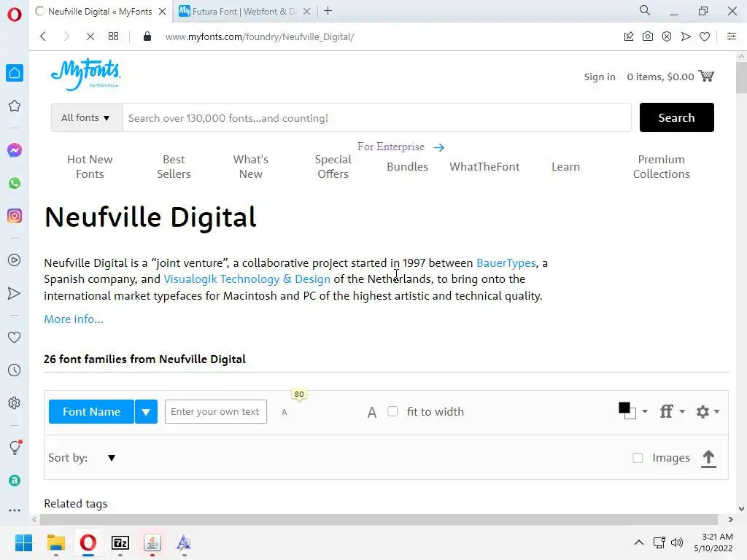Open the lightbulb tips sidebar icon
This screenshot has width=747, height=560.
click(15, 447)
